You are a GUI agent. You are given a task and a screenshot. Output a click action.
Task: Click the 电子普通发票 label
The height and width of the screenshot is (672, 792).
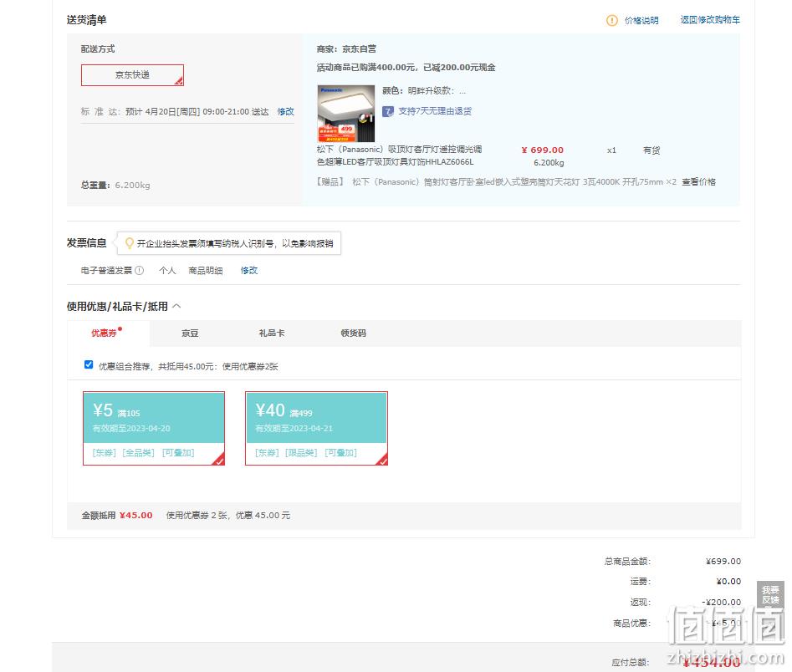[106, 271]
